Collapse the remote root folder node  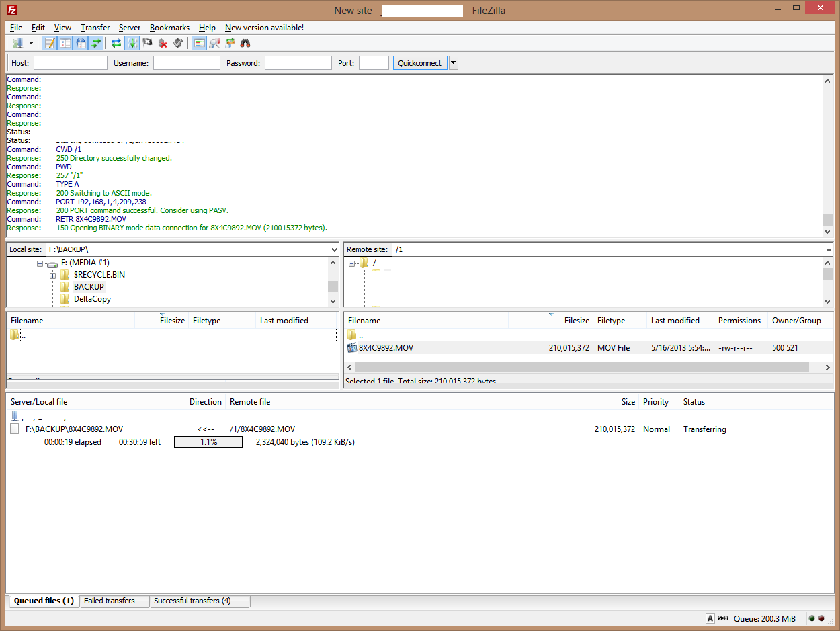pos(351,263)
